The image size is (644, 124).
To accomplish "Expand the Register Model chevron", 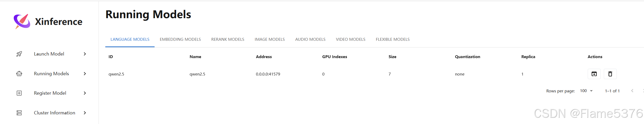I will 85,93.
